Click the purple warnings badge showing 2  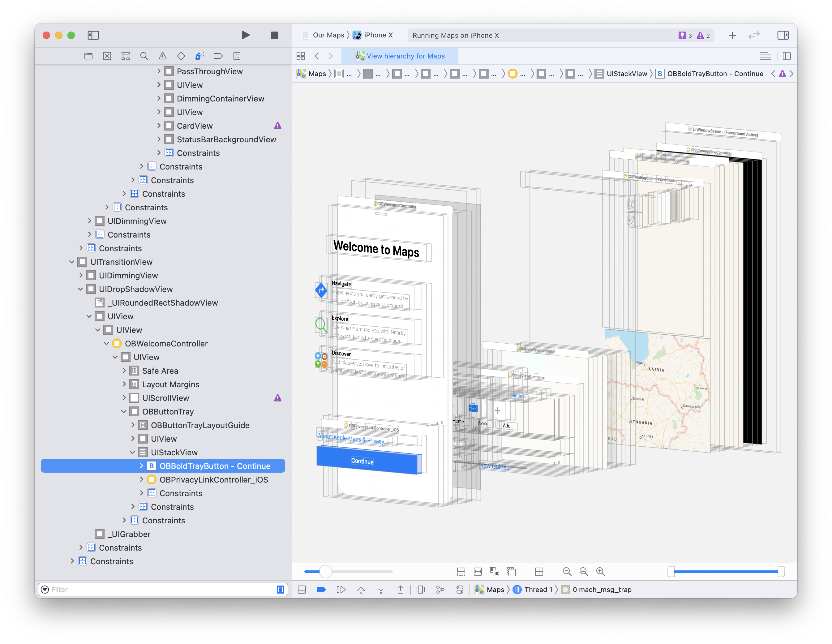click(x=703, y=36)
